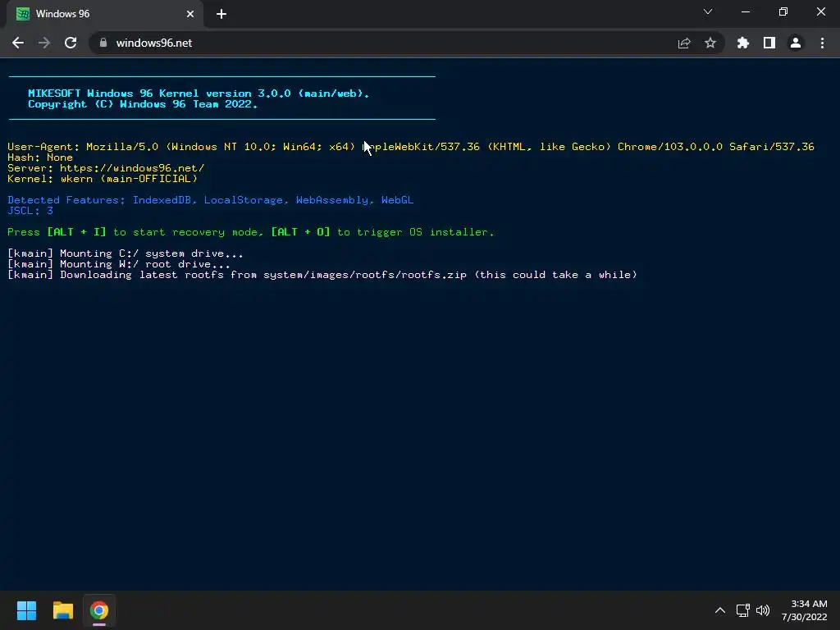
Task: Minimize the Chrome window
Action: coord(745,11)
